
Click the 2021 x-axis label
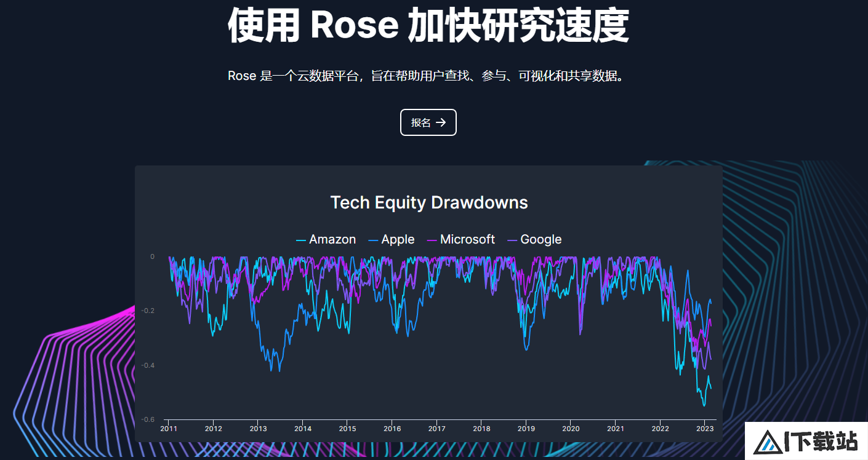coord(616,429)
